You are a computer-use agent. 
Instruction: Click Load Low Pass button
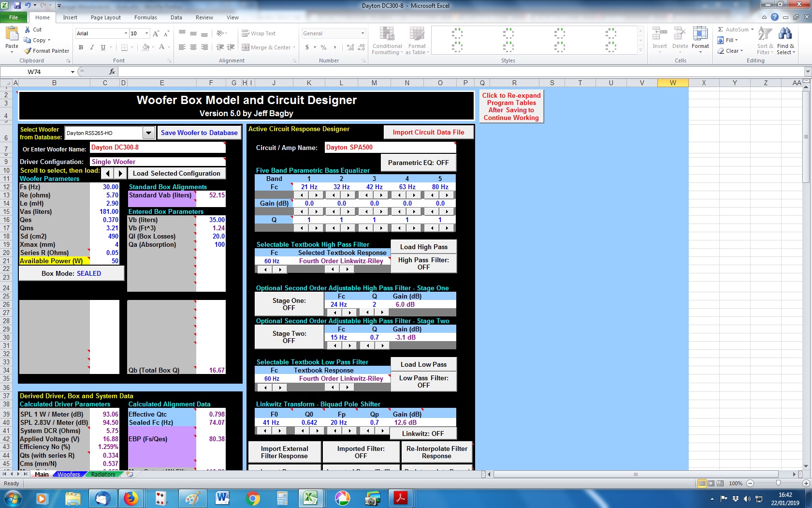click(423, 364)
